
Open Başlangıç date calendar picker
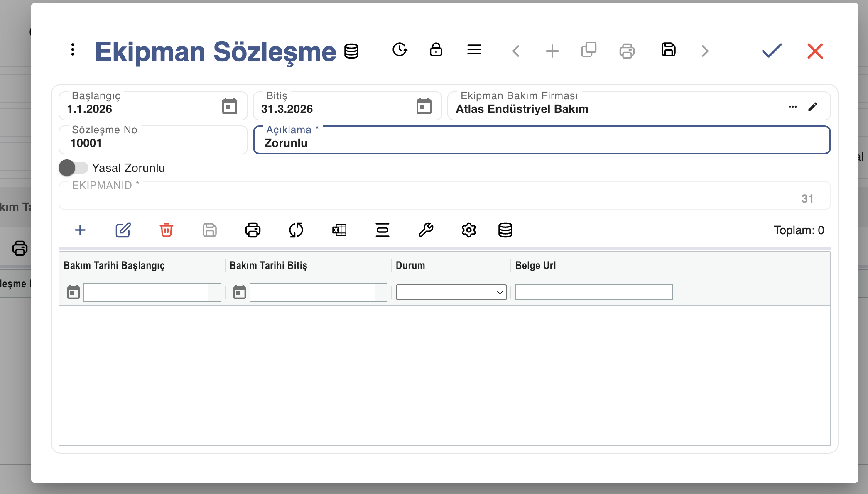click(229, 106)
